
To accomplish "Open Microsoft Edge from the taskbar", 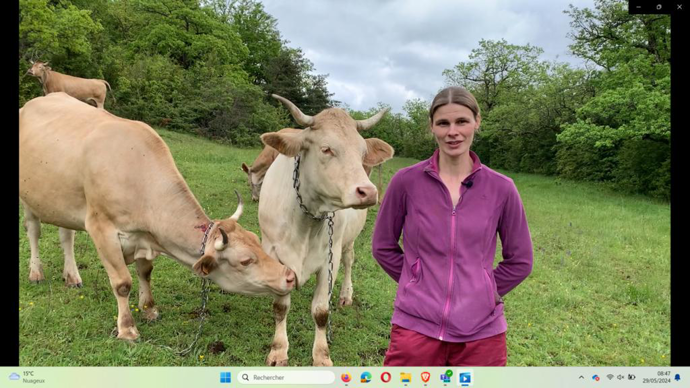I will click(366, 377).
